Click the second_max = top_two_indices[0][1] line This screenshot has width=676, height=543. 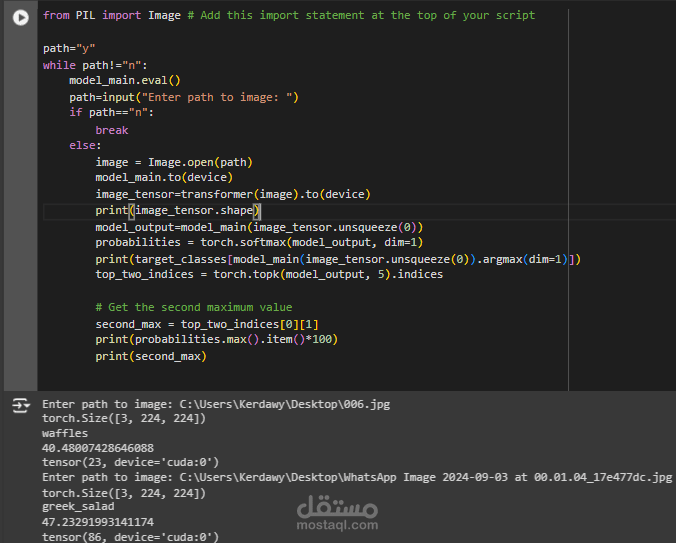tap(207, 324)
